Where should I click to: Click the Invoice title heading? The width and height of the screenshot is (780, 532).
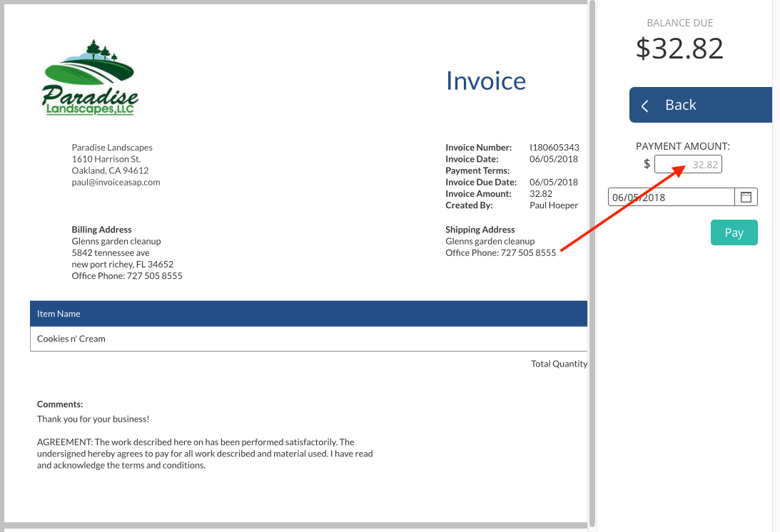pos(485,81)
